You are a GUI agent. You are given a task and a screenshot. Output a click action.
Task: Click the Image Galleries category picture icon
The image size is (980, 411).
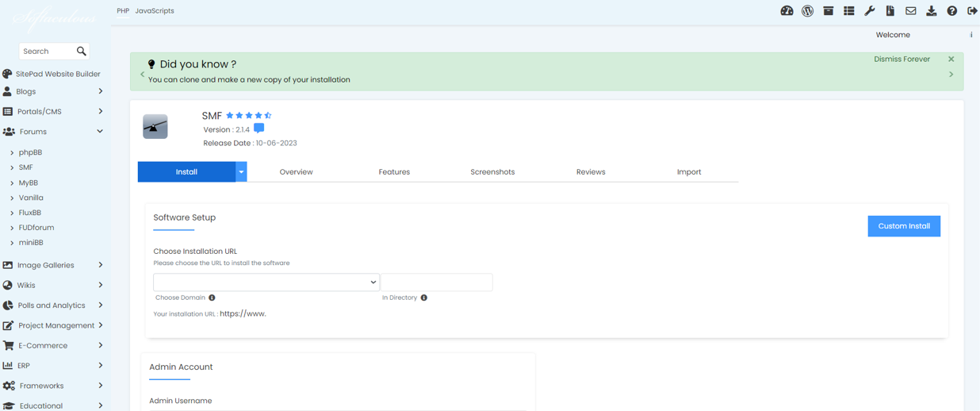pyautogui.click(x=7, y=265)
